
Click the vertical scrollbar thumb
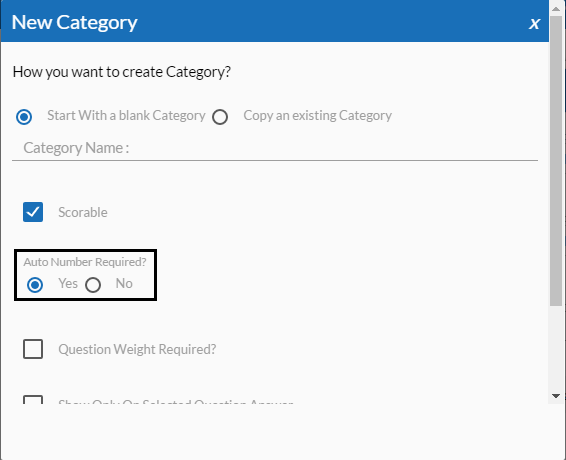tap(556, 161)
